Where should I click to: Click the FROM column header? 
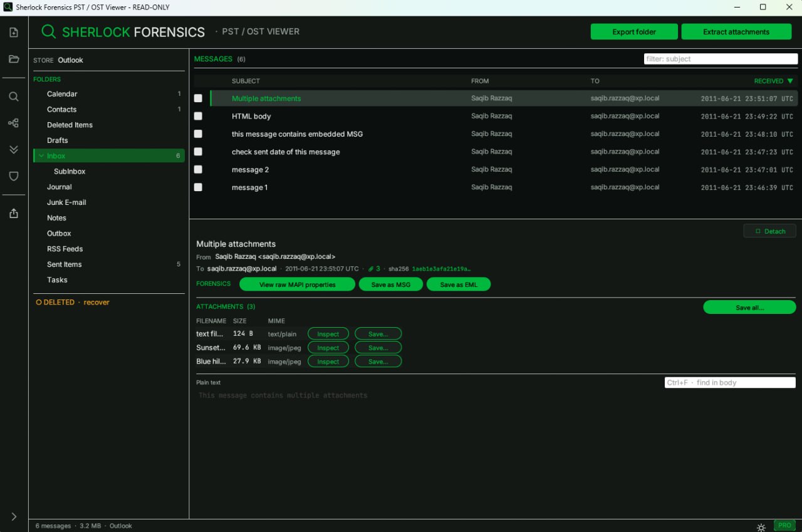(480, 81)
